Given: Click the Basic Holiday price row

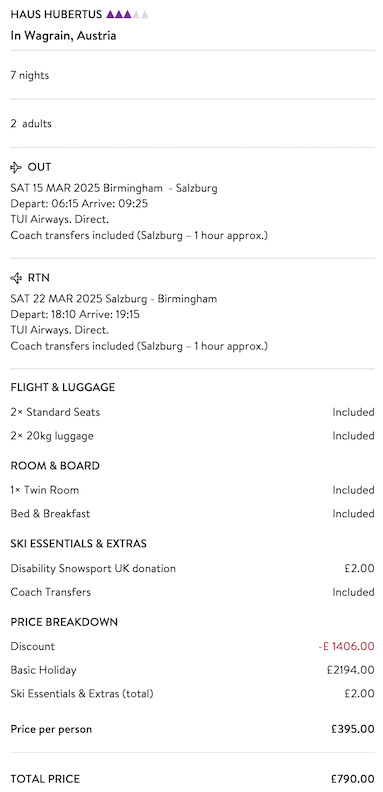Looking at the screenshot, I should point(192,670).
